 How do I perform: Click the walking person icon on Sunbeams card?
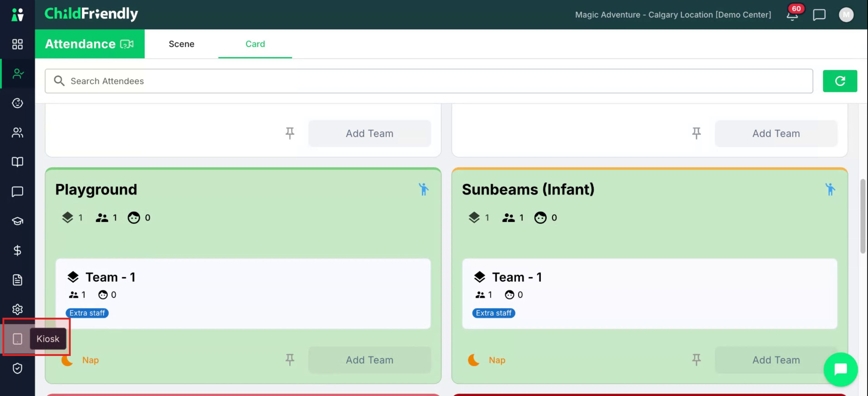pyautogui.click(x=830, y=189)
